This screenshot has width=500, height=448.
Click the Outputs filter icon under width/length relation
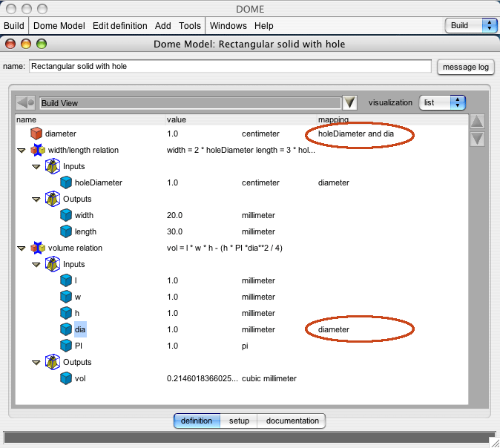52,199
